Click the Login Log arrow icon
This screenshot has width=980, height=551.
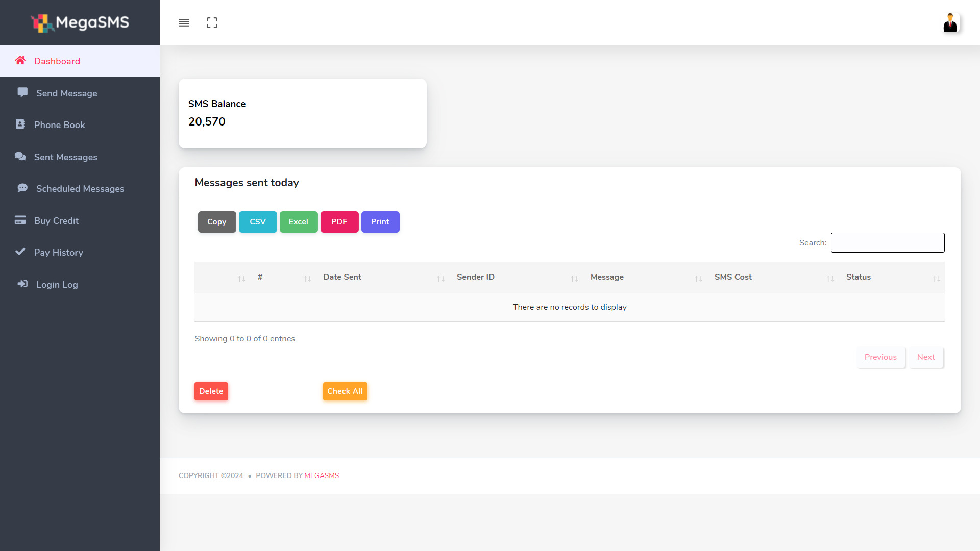[22, 284]
